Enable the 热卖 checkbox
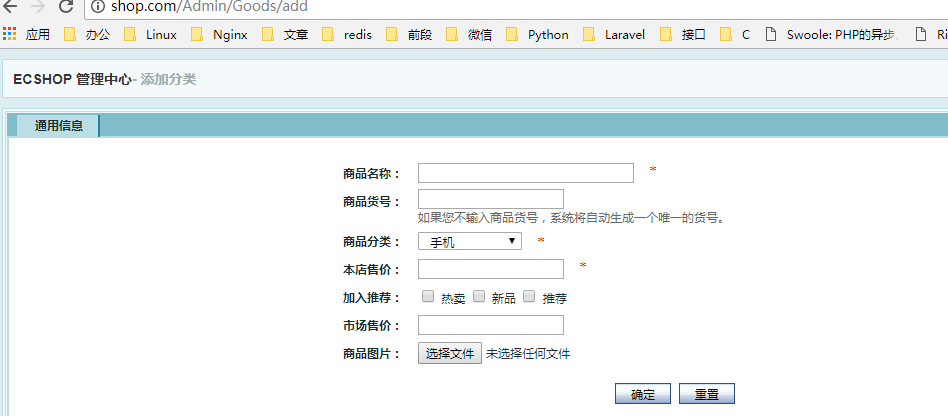The image size is (948, 416). pyautogui.click(x=428, y=296)
